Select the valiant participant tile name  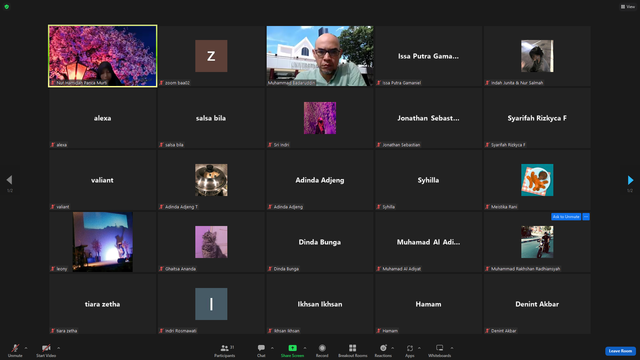[102, 180]
